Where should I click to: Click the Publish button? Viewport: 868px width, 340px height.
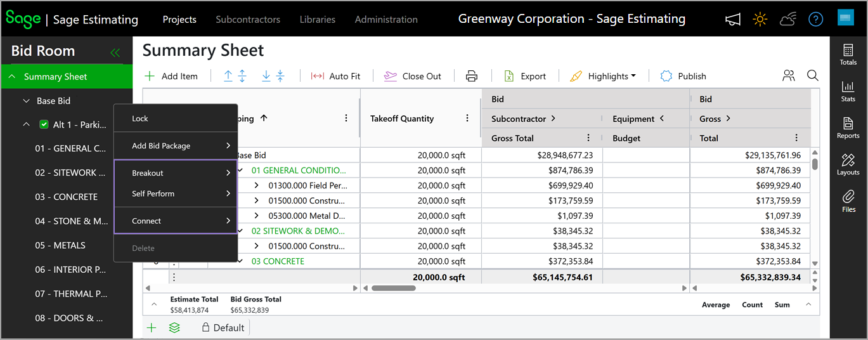(683, 76)
